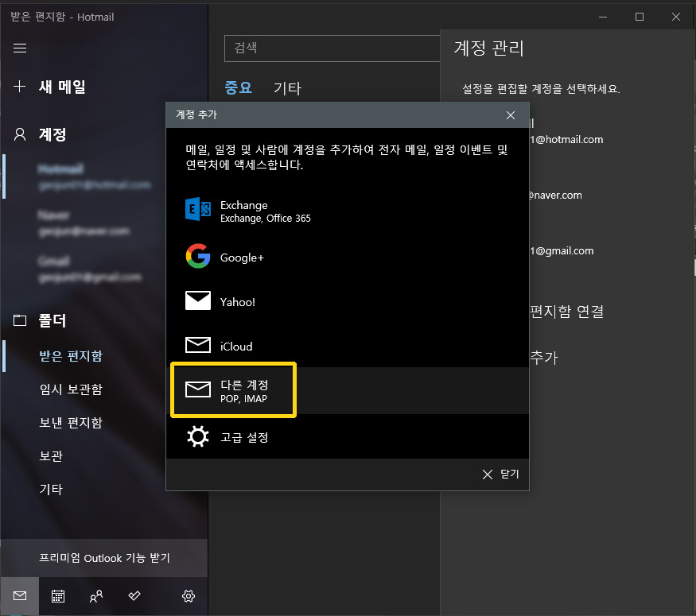The width and height of the screenshot is (696, 616).
Task: Choose the Yahoo! account option
Action: (348, 301)
